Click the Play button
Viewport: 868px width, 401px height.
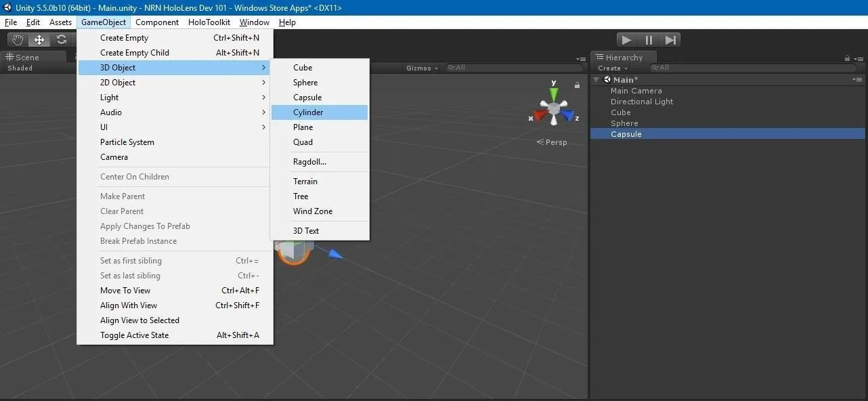pyautogui.click(x=627, y=40)
